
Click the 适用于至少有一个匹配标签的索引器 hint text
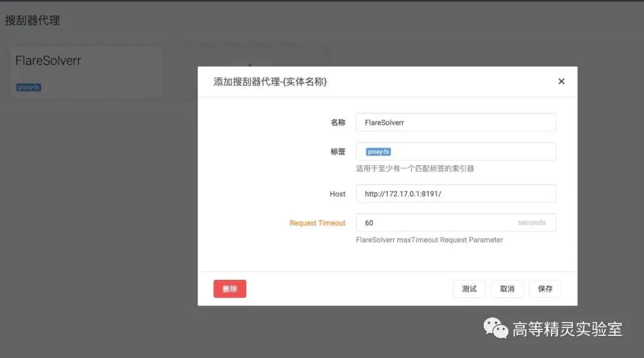415,168
